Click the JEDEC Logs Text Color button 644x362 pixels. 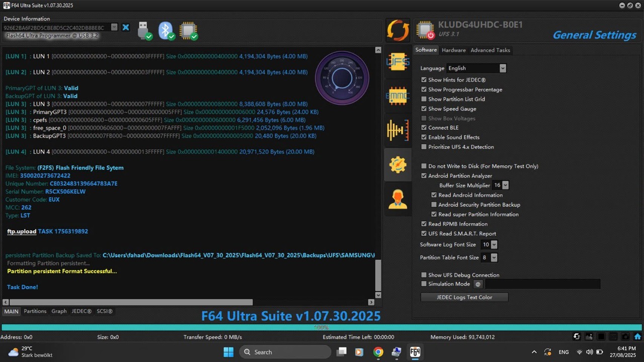pos(464,297)
